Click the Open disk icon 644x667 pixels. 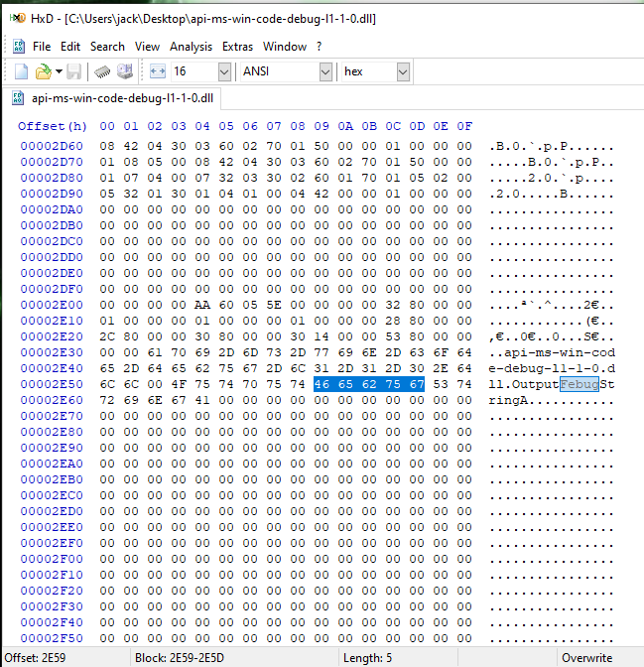(x=125, y=71)
